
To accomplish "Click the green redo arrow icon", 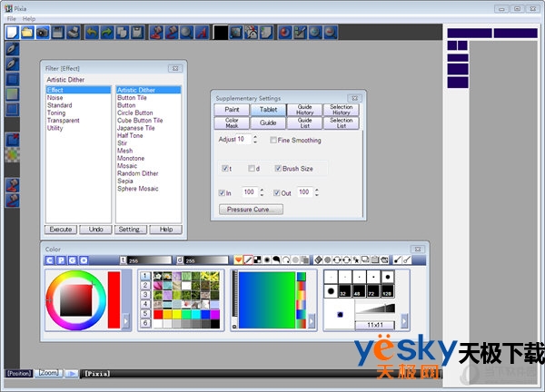I will [107, 32].
